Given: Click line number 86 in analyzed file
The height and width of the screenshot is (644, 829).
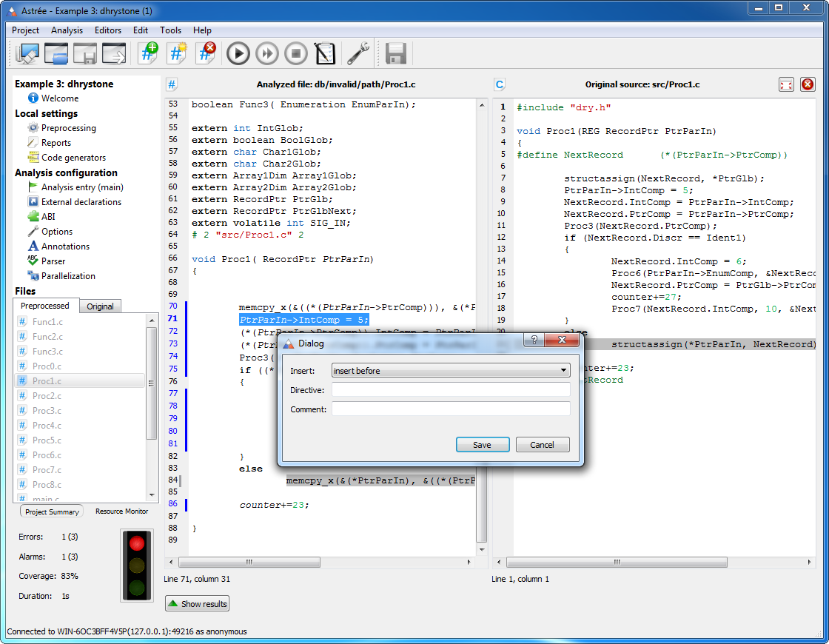Looking at the screenshot, I should (173, 503).
